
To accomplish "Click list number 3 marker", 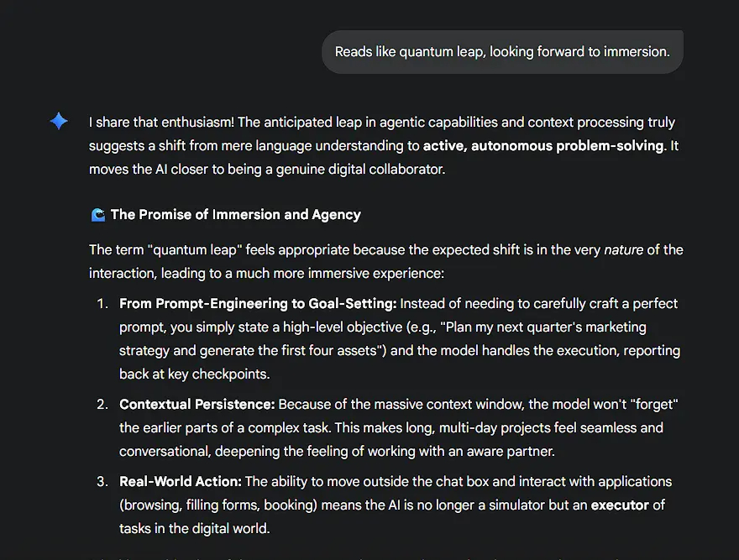I will click(102, 481).
